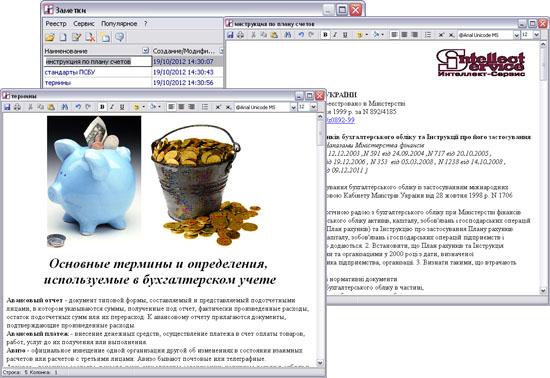Click binoculars find icon in термины editor
The width and height of the screenshot is (550, 378).
[65, 107]
